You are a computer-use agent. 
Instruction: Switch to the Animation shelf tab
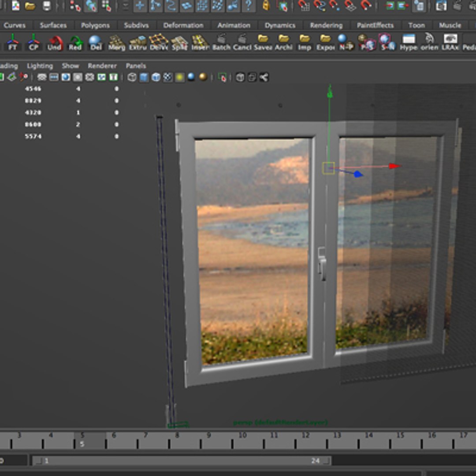point(234,25)
